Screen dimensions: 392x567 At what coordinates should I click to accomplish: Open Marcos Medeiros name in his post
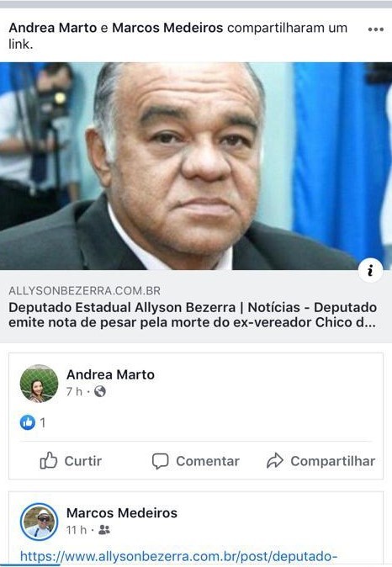point(122,513)
